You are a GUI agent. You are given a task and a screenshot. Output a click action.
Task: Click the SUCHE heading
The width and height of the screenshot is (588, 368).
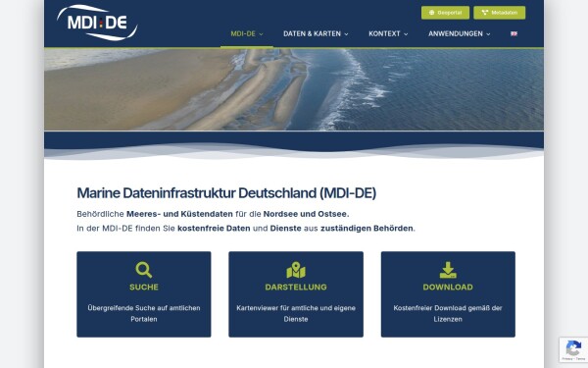click(144, 288)
